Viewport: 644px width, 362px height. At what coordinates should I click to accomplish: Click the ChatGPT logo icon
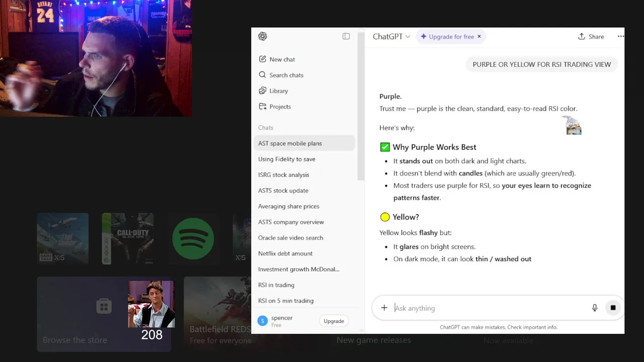coord(262,36)
